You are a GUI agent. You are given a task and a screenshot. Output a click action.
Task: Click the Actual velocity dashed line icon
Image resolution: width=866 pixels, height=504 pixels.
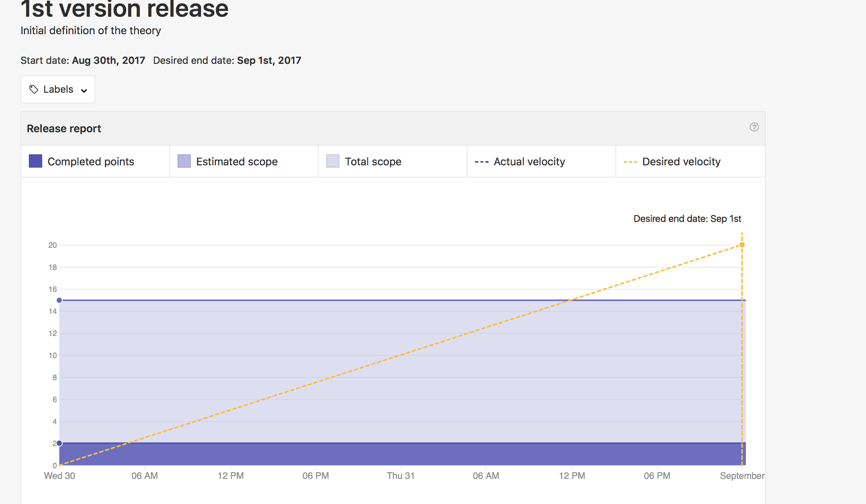coord(482,162)
